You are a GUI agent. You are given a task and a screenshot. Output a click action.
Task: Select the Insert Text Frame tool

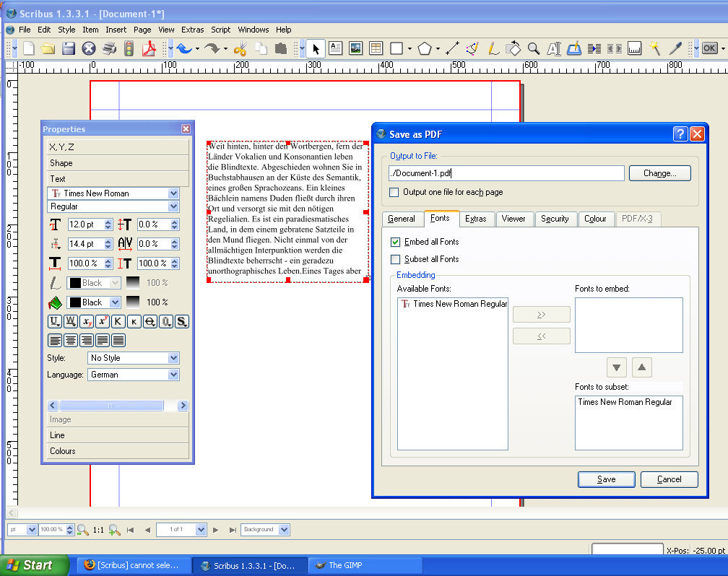coord(336,48)
